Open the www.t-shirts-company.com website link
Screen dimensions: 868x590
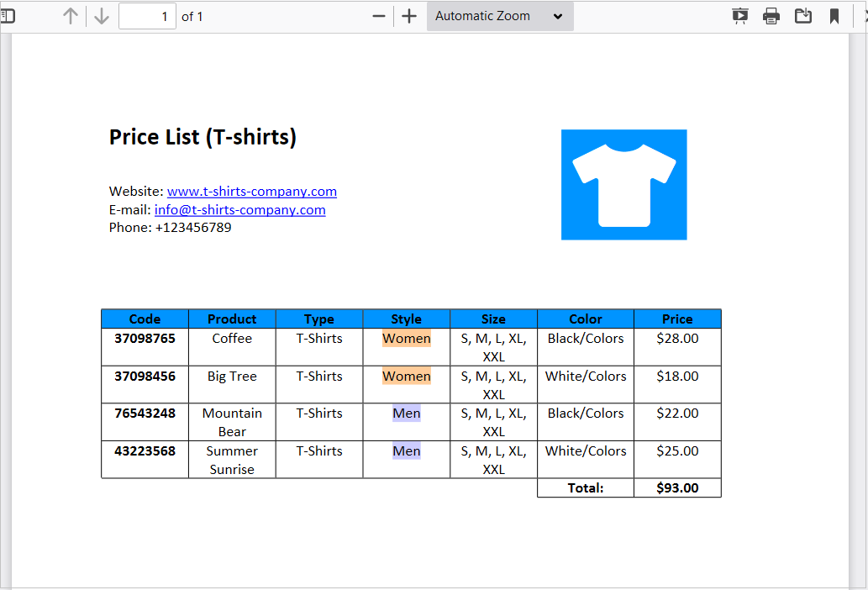(252, 192)
